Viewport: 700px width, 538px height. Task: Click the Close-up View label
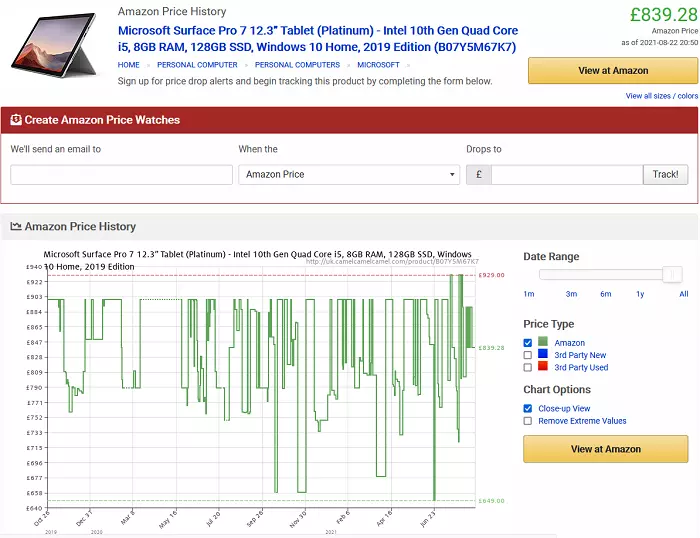coord(564,409)
